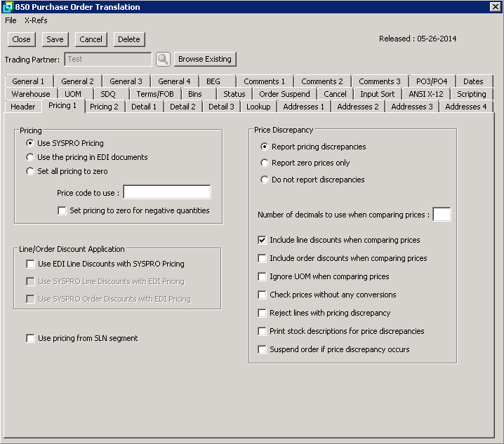This screenshot has width=504, height=444.
Task: Click the 'Price code to use' field
Action: click(x=166, y=192)
